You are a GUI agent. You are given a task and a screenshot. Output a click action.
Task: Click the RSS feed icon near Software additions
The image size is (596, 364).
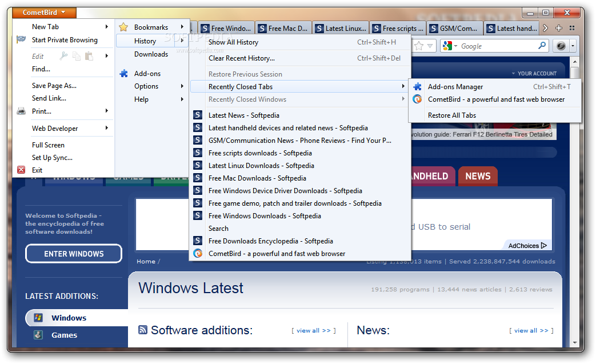click(x=143, y=329)
